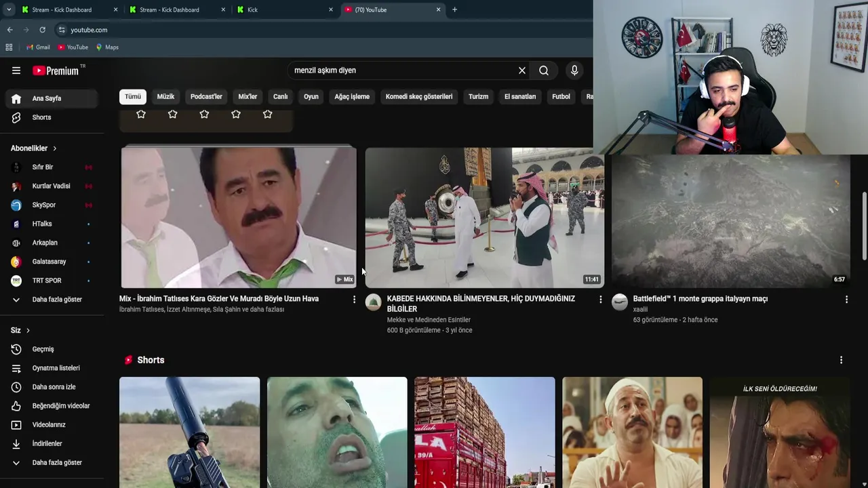Open TRT SPOR channel subscription
Image resolution: width=868 pixels, height=488 pixels.
[53, 281]
